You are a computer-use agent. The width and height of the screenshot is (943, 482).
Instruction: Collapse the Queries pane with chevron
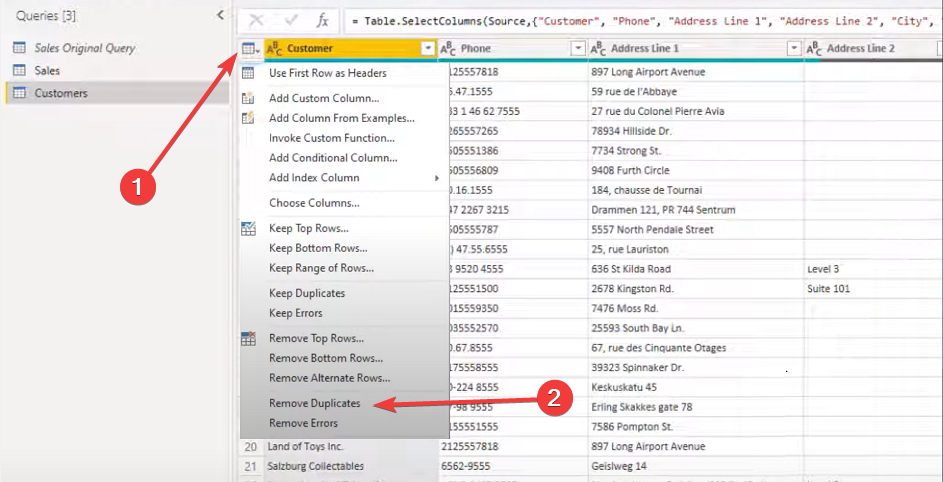[220, 15]
